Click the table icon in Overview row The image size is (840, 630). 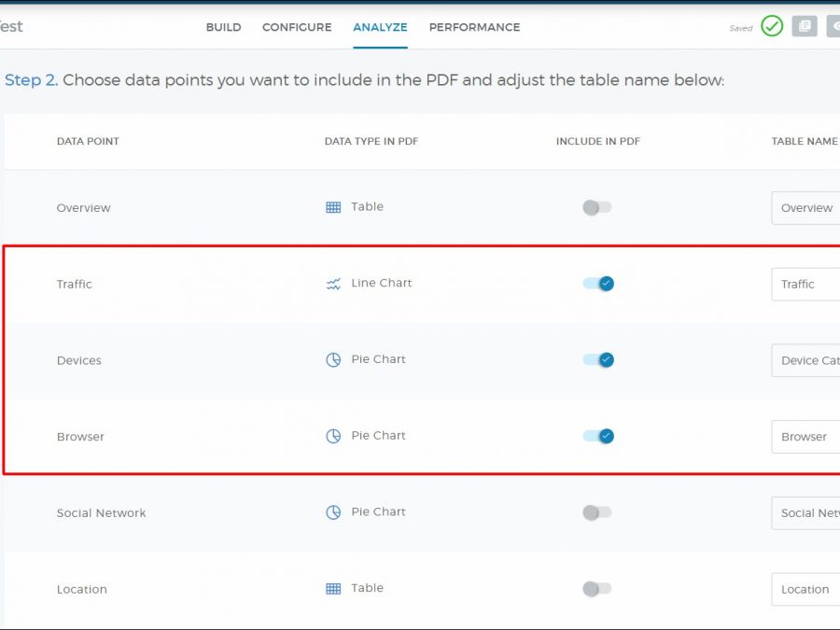point(333,207)
